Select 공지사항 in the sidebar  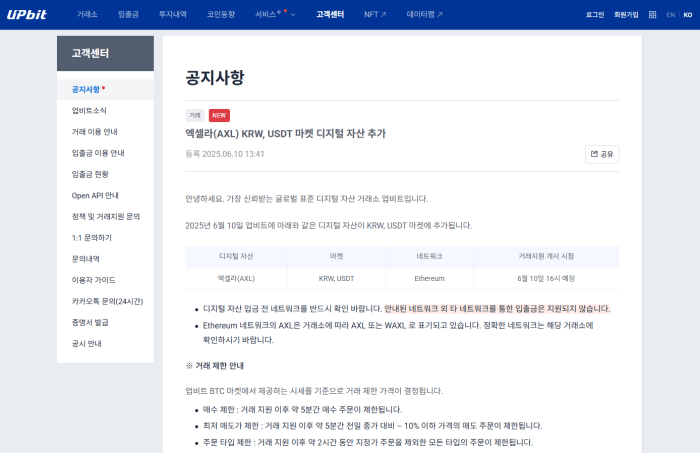(x=105, y=89)
